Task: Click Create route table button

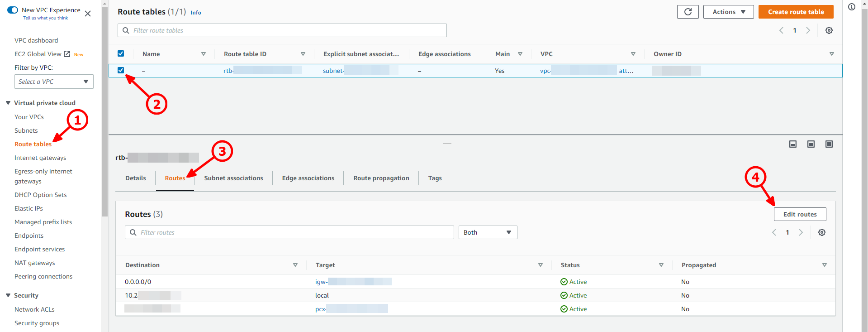Action: pos(796,12)
